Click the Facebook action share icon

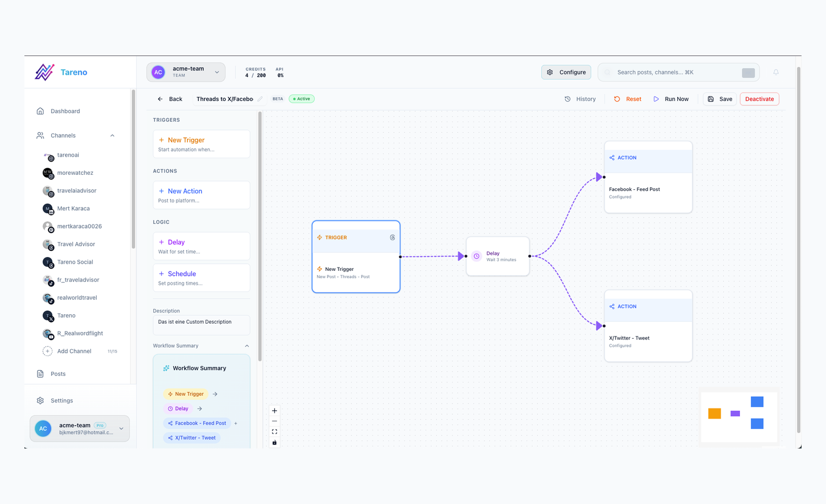click(x=612, y=158)
